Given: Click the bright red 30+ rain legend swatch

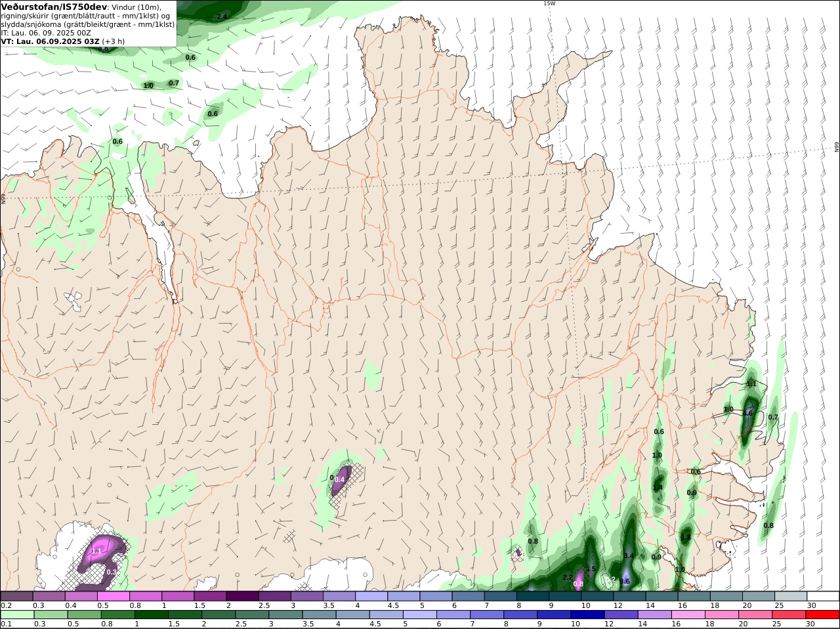Looking at the screenshot, I should click(822, 615).
